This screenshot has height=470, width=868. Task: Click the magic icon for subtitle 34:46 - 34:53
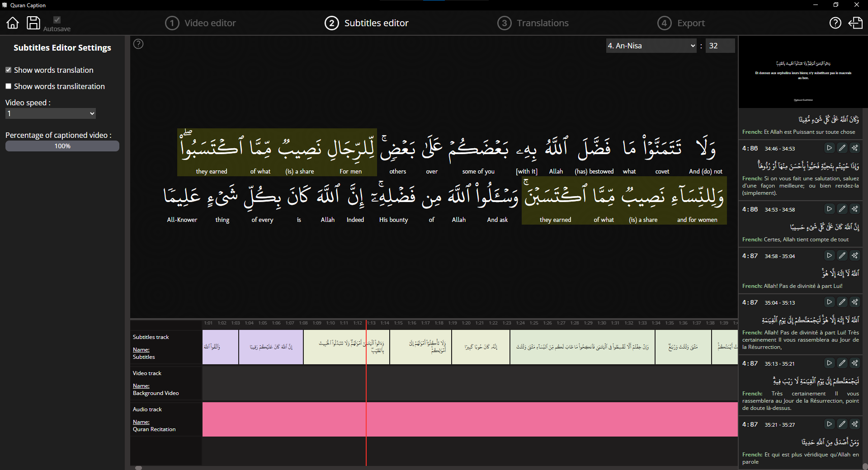tap(854, 148)
